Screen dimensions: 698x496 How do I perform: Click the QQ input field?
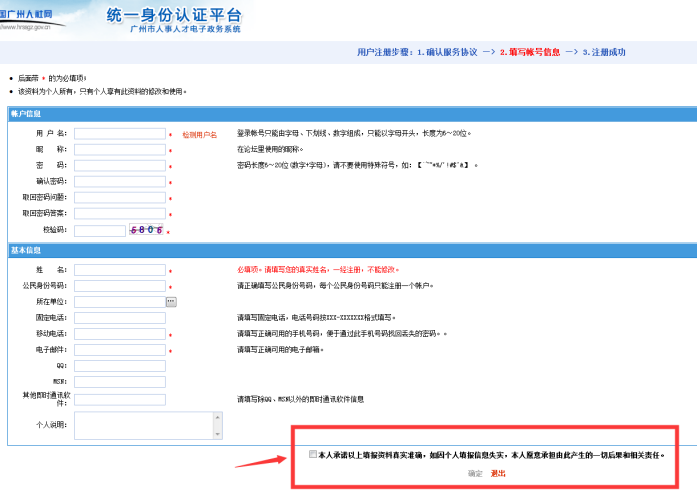pos(120,366)
